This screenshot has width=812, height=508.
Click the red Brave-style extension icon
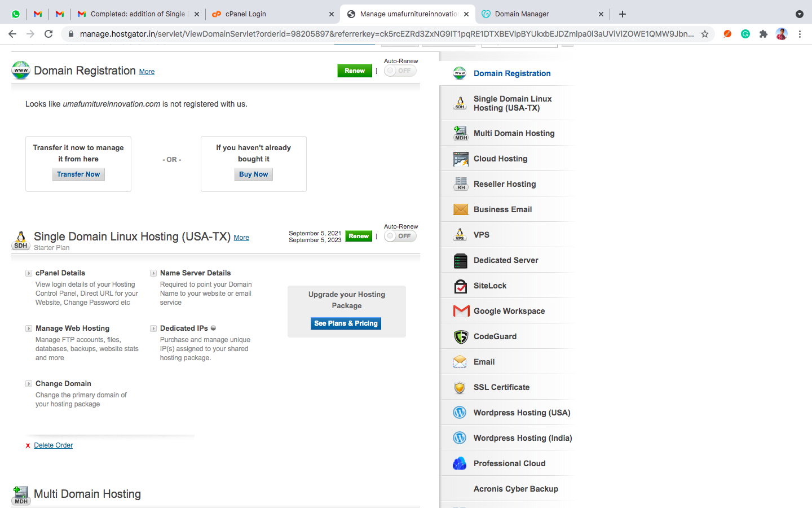[x=727, y=34]
